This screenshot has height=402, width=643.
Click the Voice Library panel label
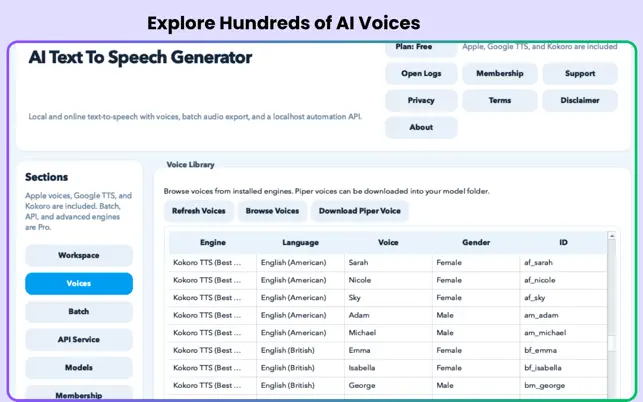point(190,164)
